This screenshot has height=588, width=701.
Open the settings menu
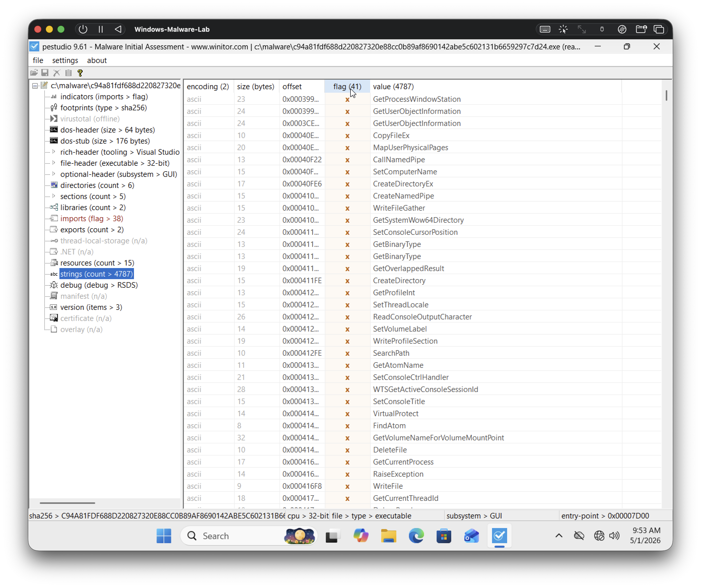pyautogui.click(x=65, y=60)
